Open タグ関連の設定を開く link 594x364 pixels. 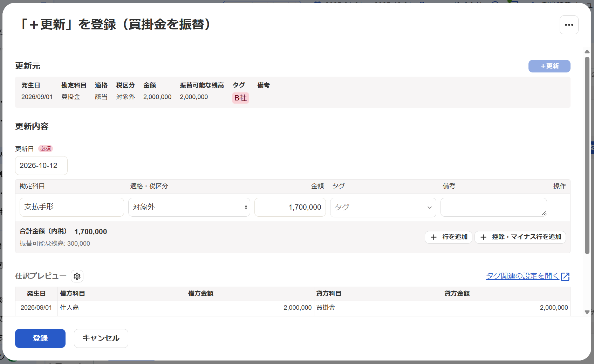coord(523,276)
